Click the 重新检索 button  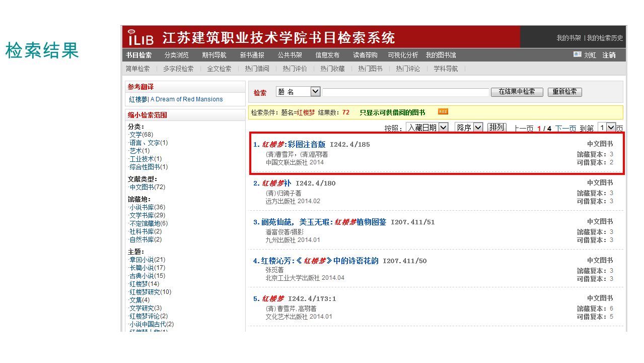point(564,92)
